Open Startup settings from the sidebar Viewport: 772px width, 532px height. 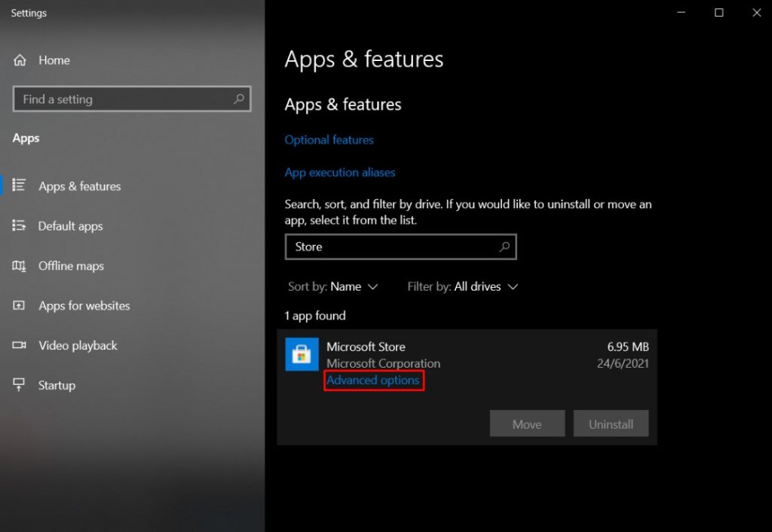click(x=57, y=385)
